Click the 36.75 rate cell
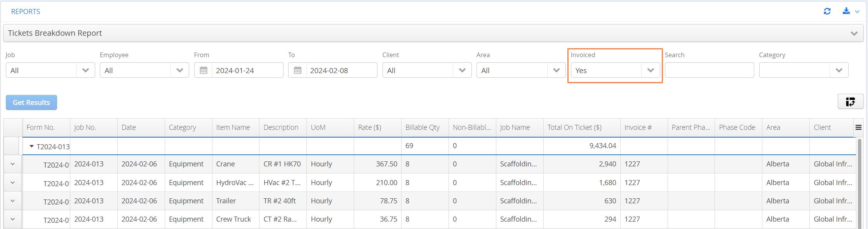This screenshot has height=229, width=868. coord(377,219)
